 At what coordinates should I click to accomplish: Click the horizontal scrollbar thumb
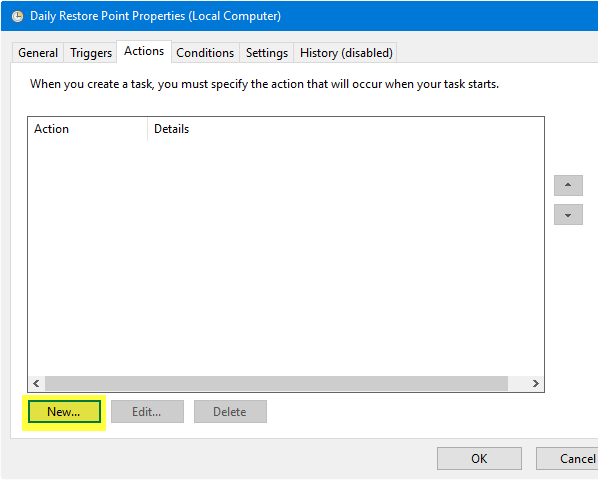coord(276,383)
